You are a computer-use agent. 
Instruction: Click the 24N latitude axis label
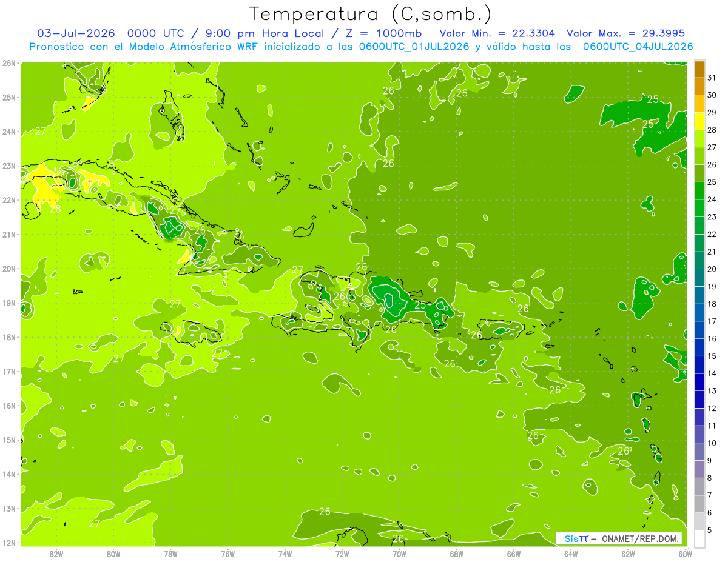pos(10,132)
